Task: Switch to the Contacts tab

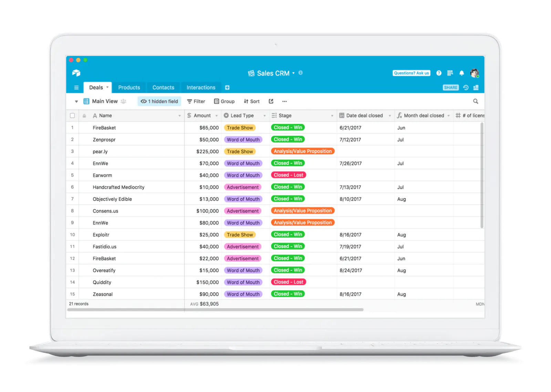Action: pyautogui.click(x=163, y=87)
